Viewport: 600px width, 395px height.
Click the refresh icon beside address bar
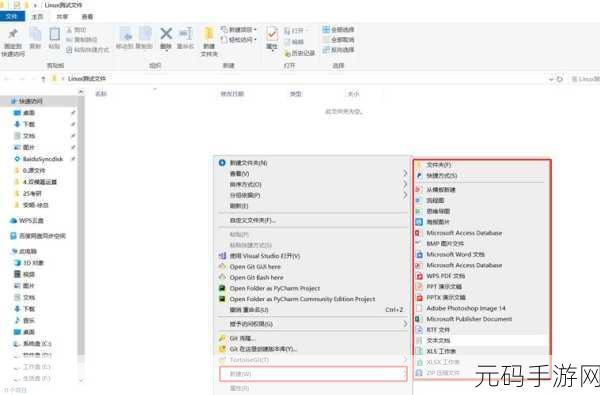tap(559, 79)
